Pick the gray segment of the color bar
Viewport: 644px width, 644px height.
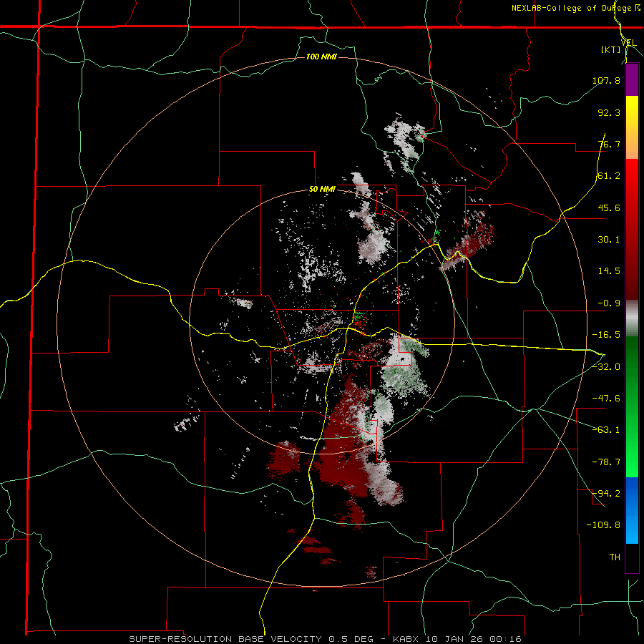pyautogui.click(x=632, y=318)
